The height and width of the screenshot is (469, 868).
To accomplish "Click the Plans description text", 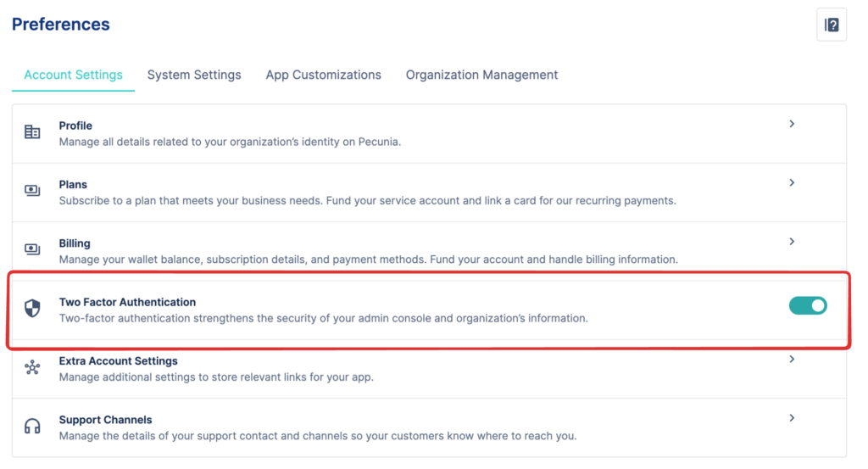I will pos(368,200).
